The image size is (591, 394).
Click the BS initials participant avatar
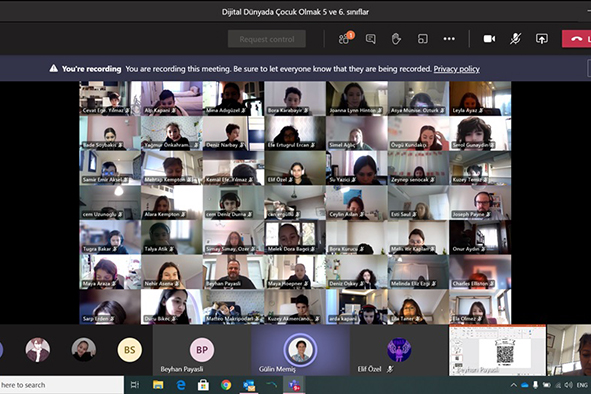click(129, 350)
